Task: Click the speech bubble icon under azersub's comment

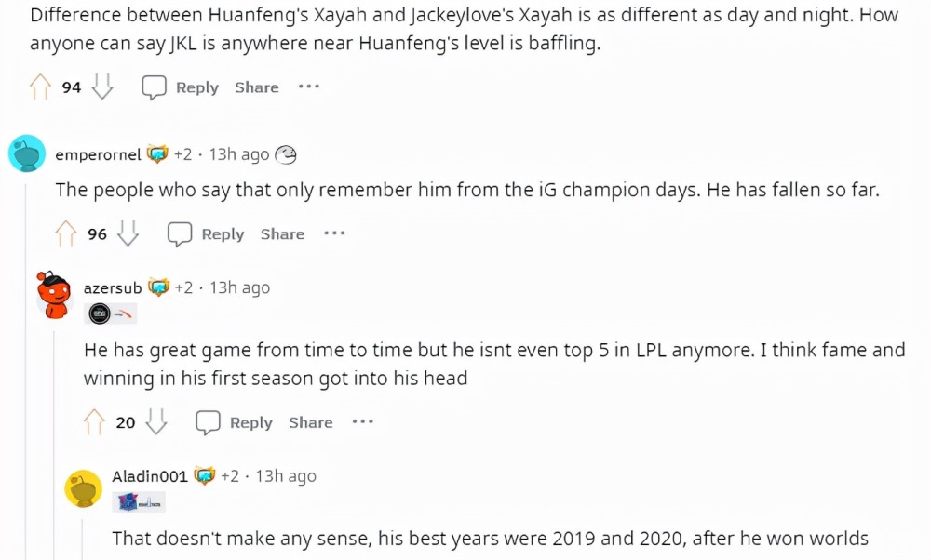Action: [x=208, y=422]
